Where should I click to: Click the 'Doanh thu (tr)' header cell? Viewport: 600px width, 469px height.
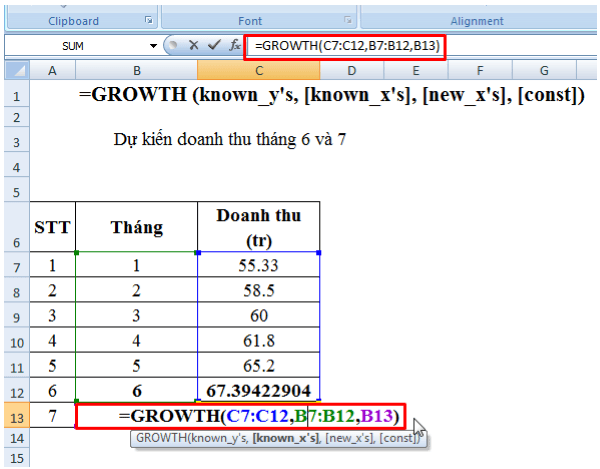[259, 227]
